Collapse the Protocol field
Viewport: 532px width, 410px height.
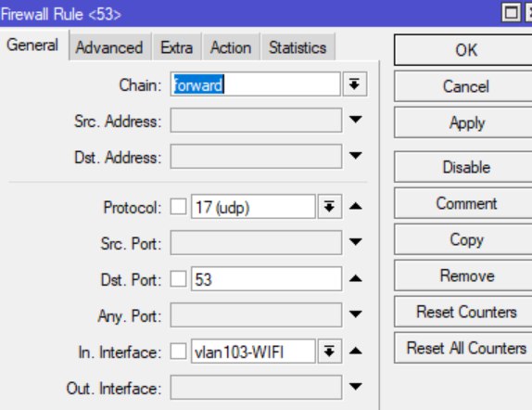tap(355, 206)
